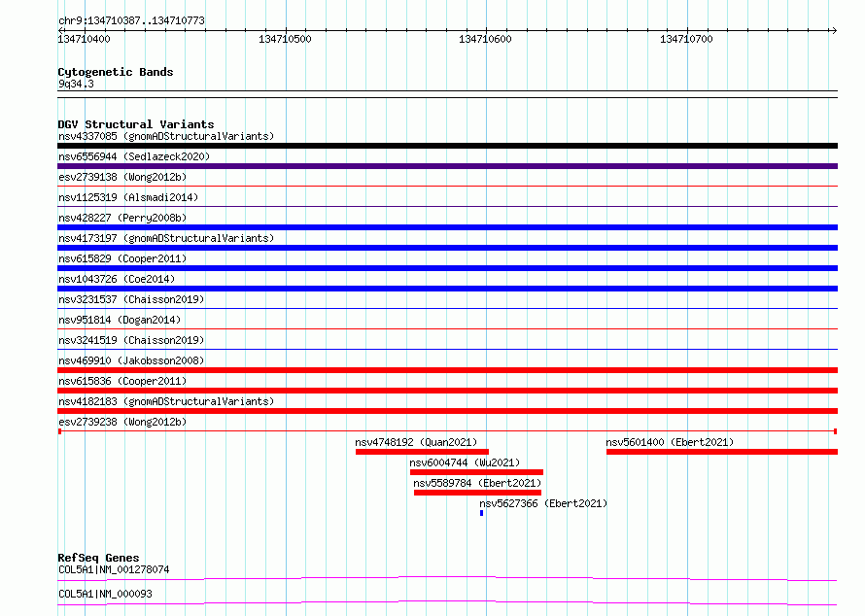Click the blue bar under nsv615829
Image resolution: width=865 pixels, height=616 pixels.
pos(447,268)
